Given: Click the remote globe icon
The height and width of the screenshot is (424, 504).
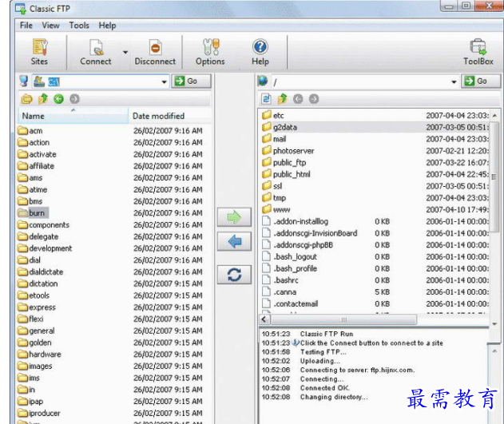Looking at the screenshot, I should (263, 81).
